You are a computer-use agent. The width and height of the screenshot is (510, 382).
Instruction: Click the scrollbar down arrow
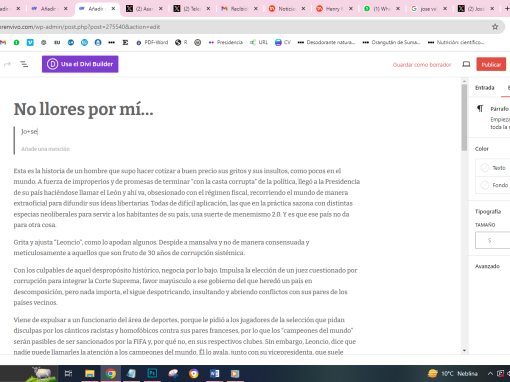point(464,350)
